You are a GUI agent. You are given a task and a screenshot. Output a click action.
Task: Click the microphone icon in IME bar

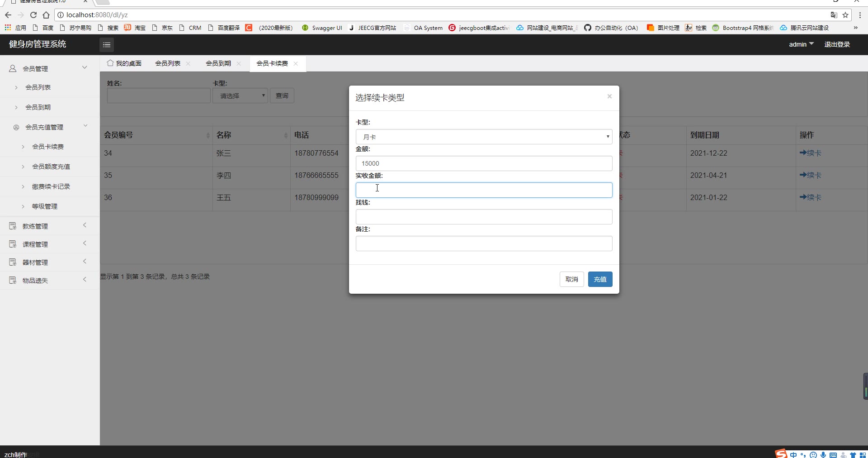coord(823,454)
